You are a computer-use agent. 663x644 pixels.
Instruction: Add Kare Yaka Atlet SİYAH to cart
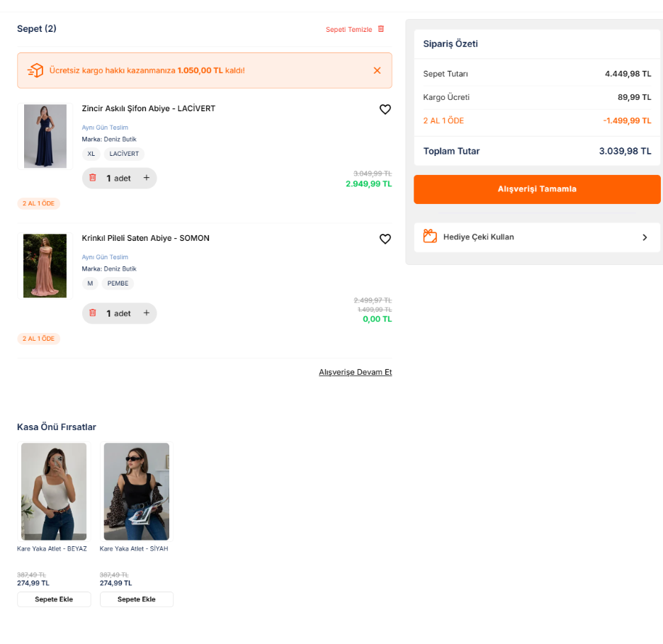[137, 599]
